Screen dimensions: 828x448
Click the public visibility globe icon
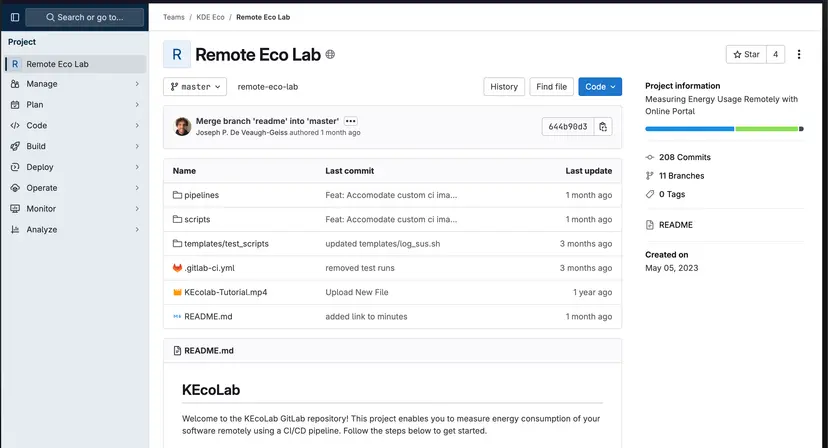pyautogui.click(x=330, y=54)
